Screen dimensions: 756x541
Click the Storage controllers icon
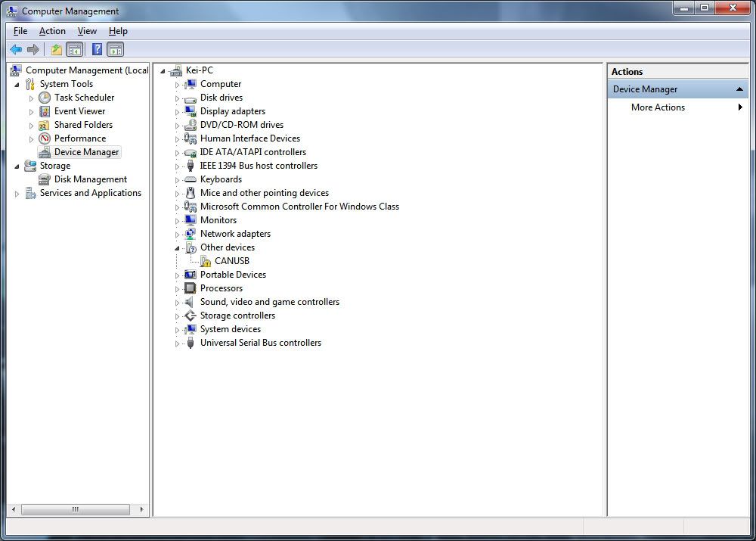(191, 316)
